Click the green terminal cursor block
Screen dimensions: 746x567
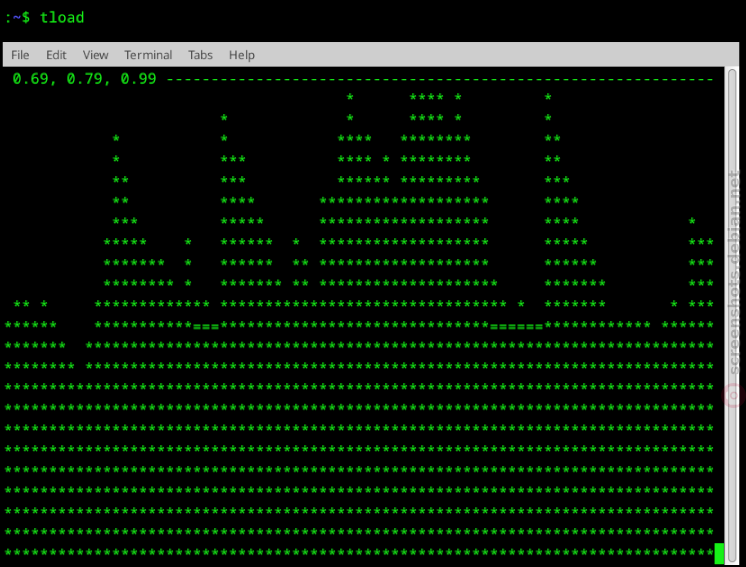point(719,553)
